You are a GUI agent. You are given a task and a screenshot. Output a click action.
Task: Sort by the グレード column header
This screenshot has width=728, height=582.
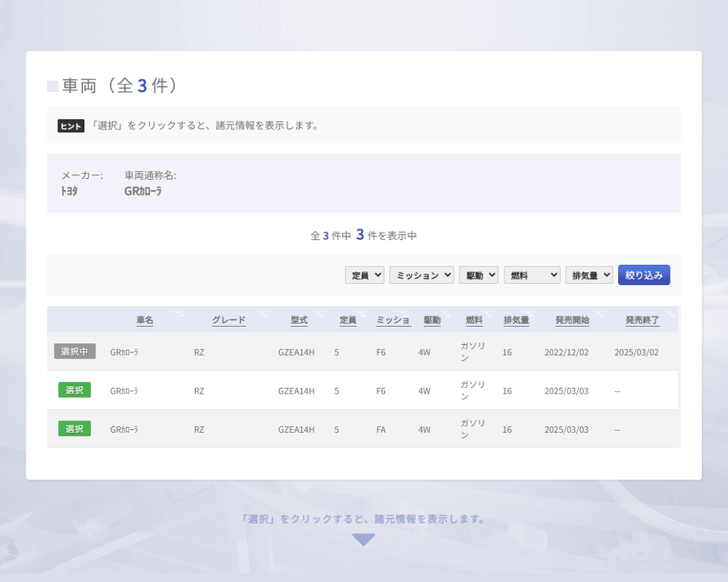click(229, 320)
